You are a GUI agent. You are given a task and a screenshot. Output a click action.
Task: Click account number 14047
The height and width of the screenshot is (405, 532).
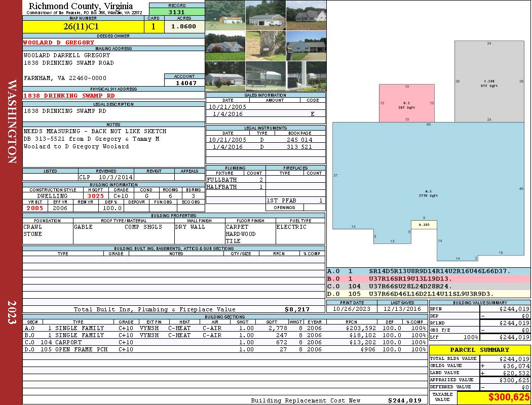tap(186, 83)
